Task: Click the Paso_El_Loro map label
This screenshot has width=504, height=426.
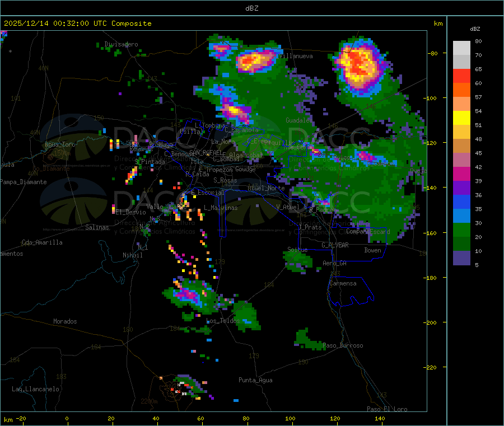Action: [x=387, y=409]
